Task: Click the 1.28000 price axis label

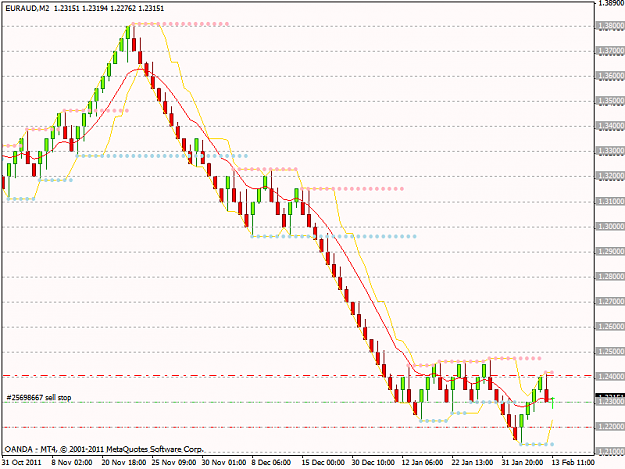Action: tap(610, 277)
